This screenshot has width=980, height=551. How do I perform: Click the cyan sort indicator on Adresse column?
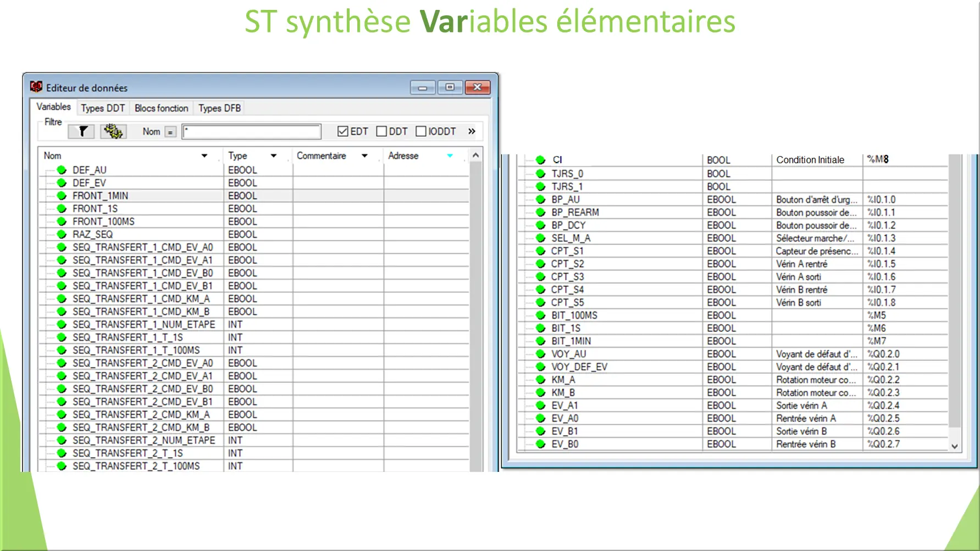[x=450, y=155]
